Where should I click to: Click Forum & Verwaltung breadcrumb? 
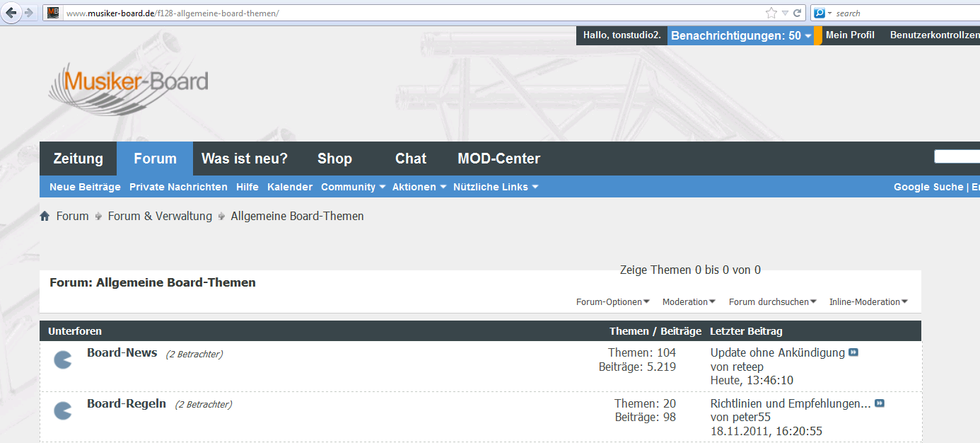pos(160,216)
